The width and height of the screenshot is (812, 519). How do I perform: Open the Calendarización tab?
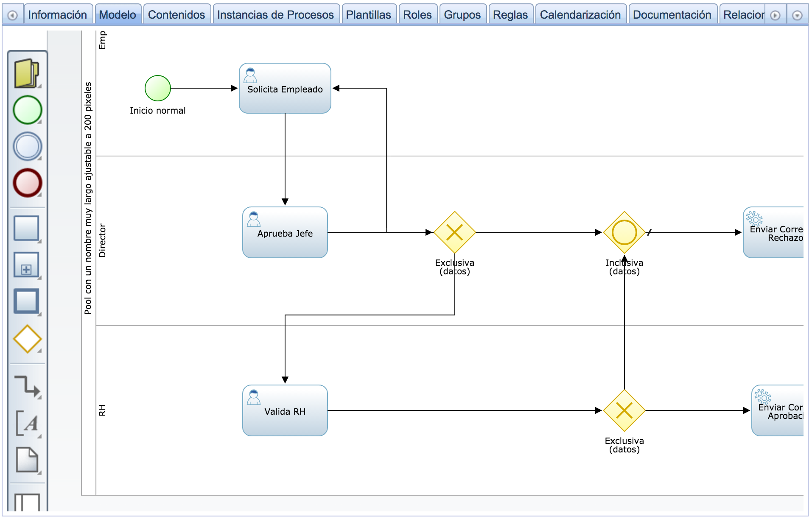(580, 15)
